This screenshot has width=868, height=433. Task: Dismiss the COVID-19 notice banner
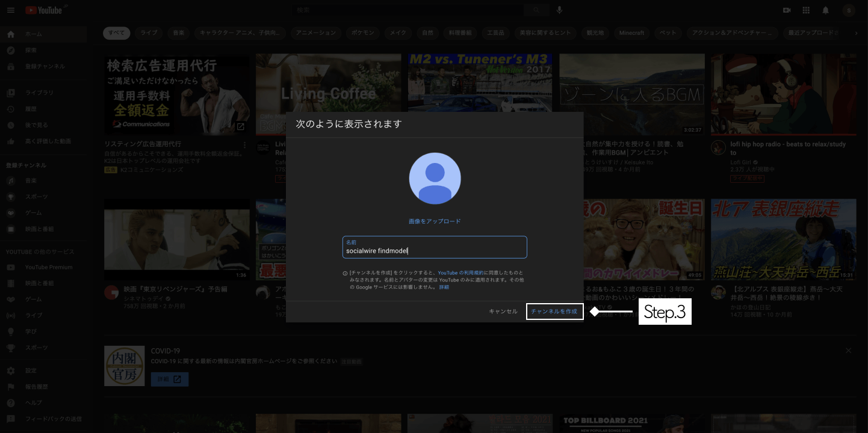pyautogui.click(x=848, y=350)
